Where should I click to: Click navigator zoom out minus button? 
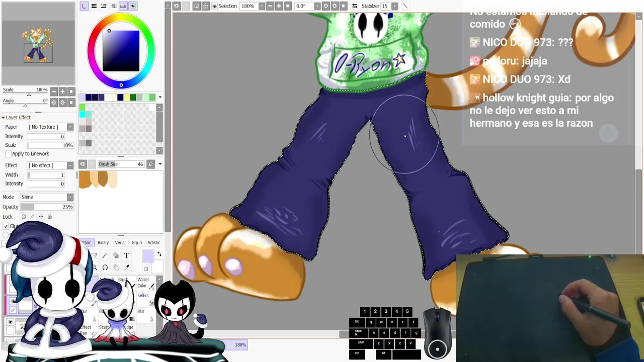tap(54, 92)
